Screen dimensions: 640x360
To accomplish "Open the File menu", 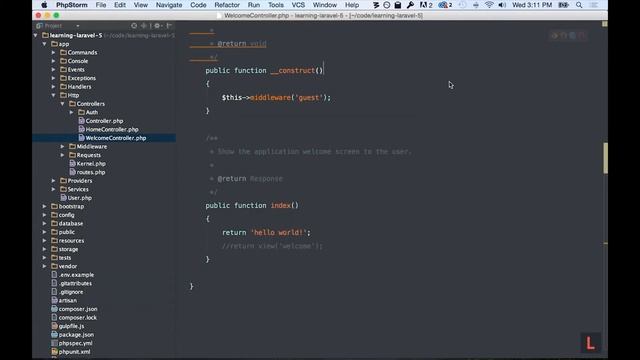I will (x=101, y=5).
